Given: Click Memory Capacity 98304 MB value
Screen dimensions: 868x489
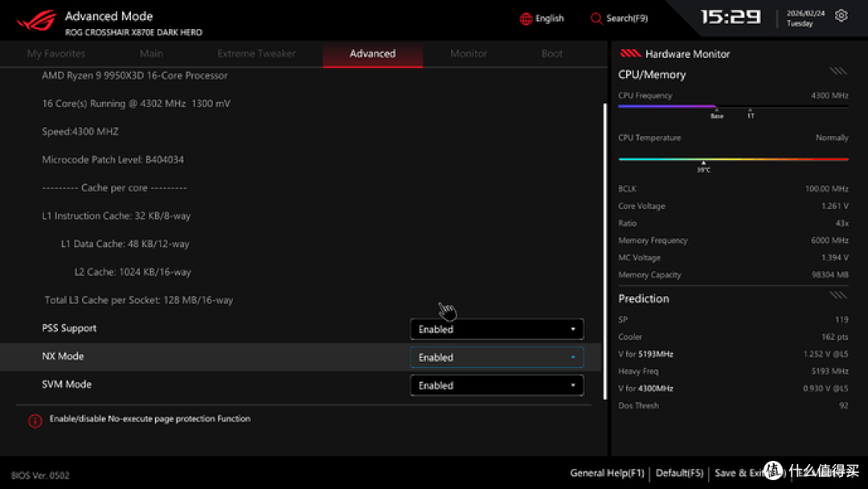Looking at the screenshot, I should point(829,275).
